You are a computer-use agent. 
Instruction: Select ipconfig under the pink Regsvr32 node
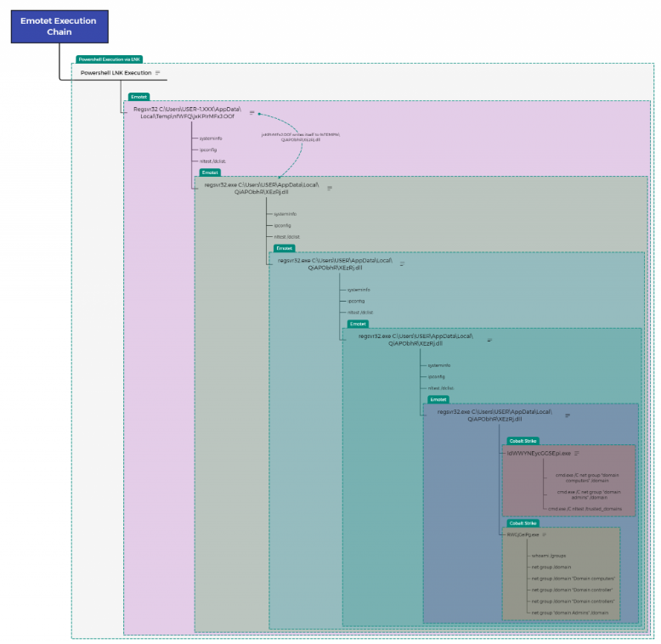(x=208, y=150)
